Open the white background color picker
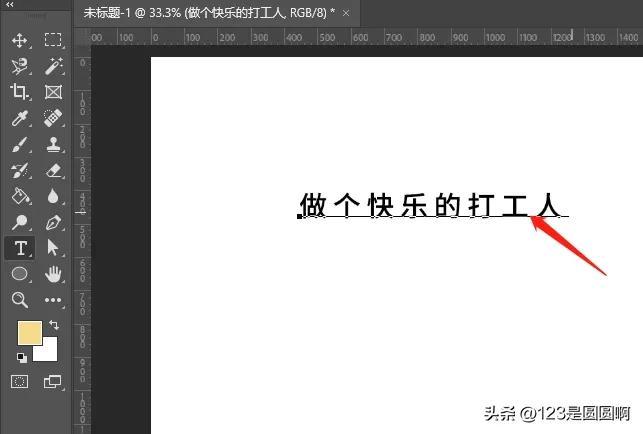 (x=48, y=352)
